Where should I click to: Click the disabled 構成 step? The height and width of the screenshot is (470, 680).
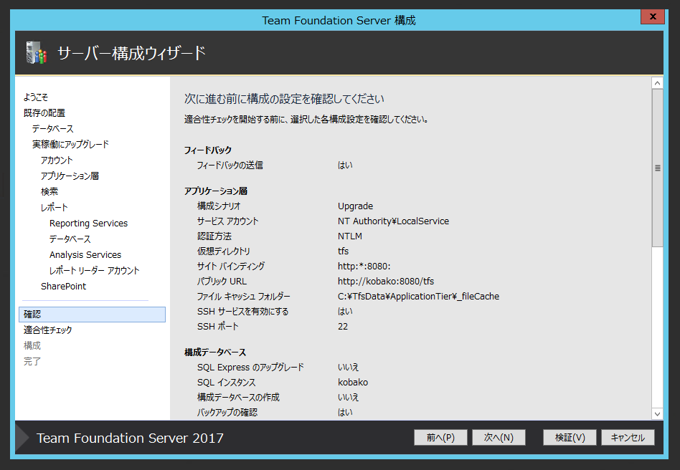32,346
